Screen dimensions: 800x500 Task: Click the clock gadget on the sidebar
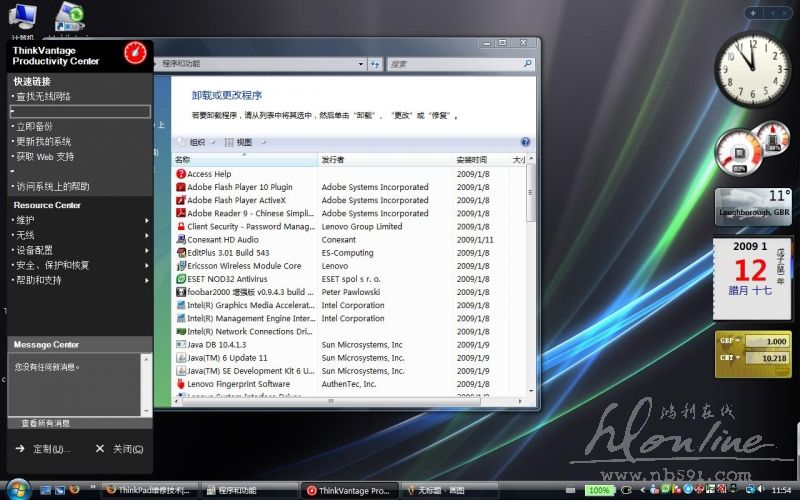(752, 68)
